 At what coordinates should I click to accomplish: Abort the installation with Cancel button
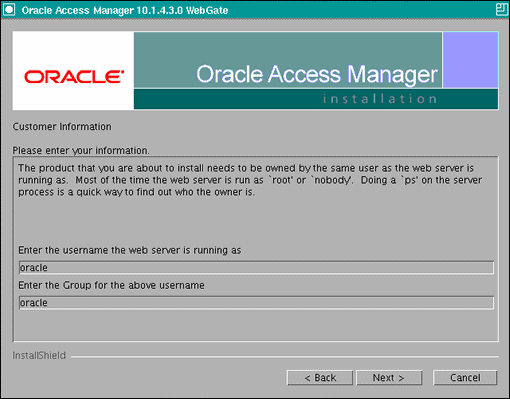pyautogui.click(x=465, y=378)
